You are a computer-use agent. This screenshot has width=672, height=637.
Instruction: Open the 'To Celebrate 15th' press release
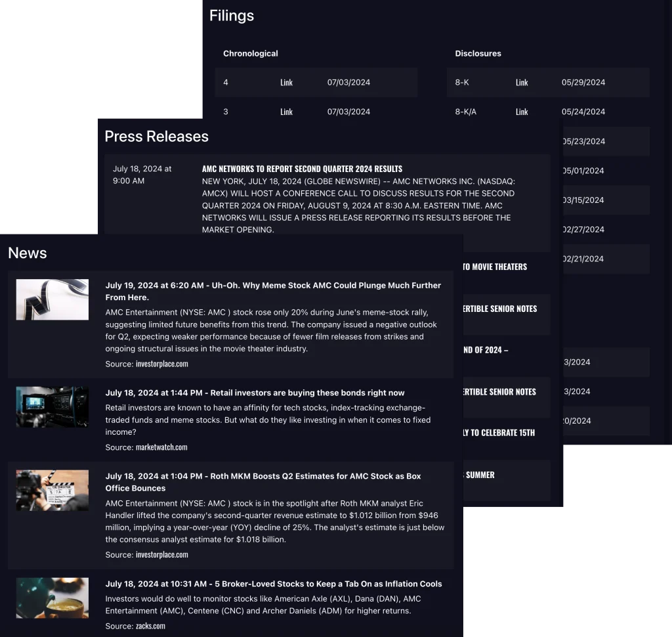click(x=499, y=433)
